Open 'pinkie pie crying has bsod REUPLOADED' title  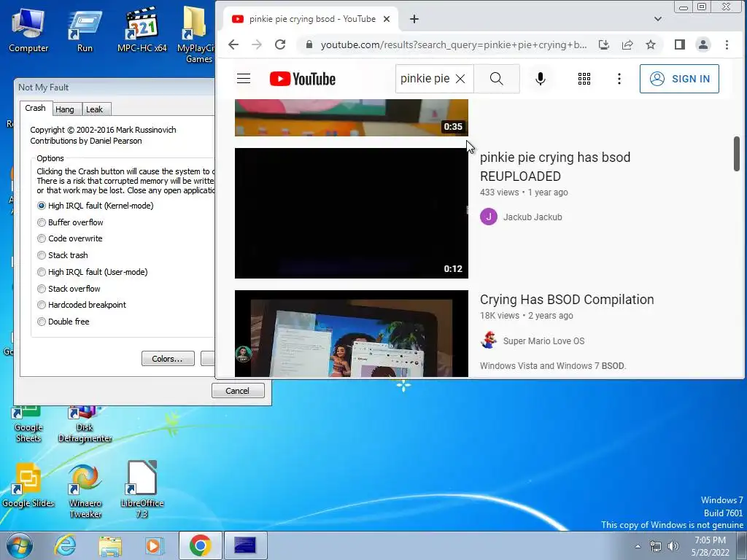coord(555,167)
